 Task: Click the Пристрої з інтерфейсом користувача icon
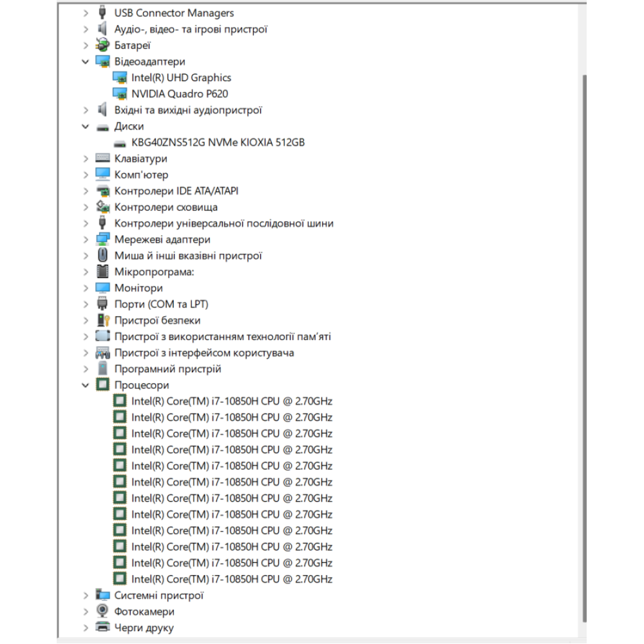pyautogui.click(x=102, y=352)
